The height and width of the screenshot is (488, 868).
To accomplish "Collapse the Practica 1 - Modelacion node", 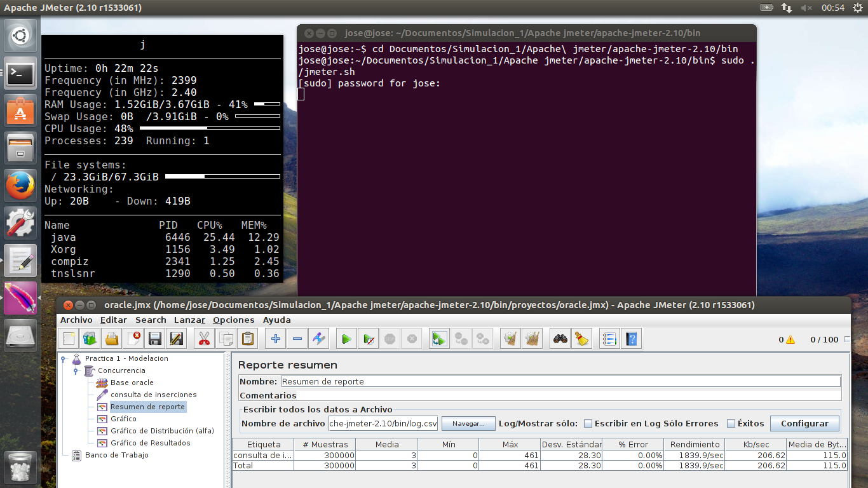I will tap(64, 359).
